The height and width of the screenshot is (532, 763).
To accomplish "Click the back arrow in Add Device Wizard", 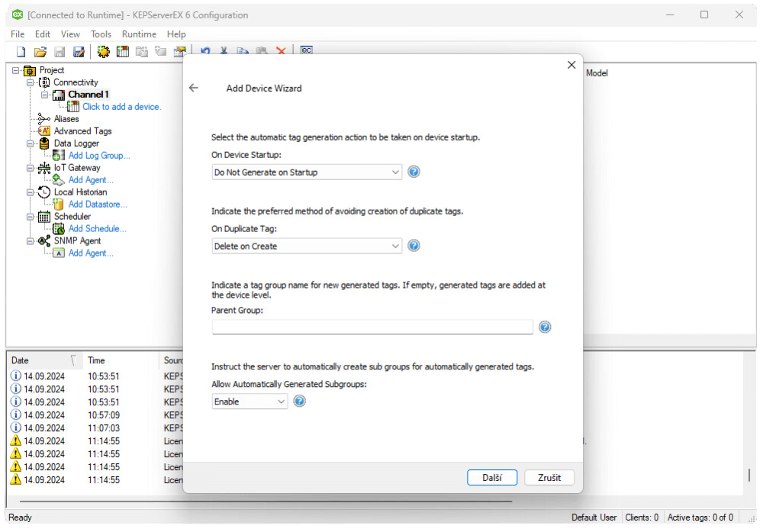I will [x=194, y=88].
